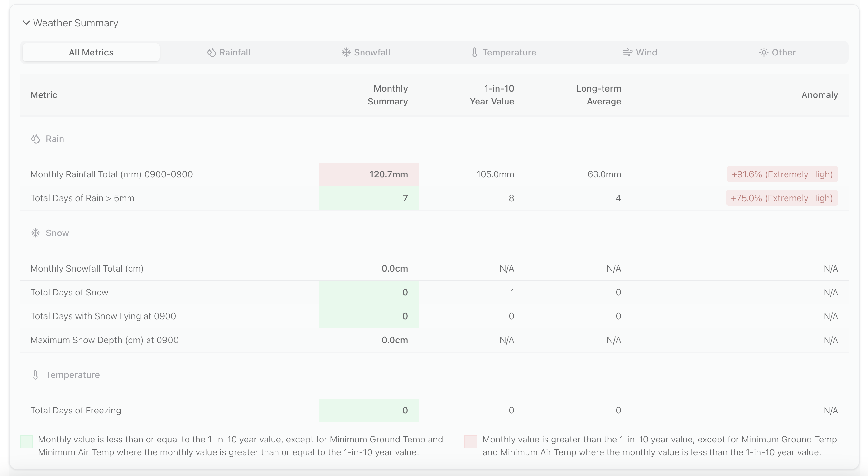Screen dimensions: 868x476
Task: Click the Snow section heading text
Action: [x=57, y=233]
